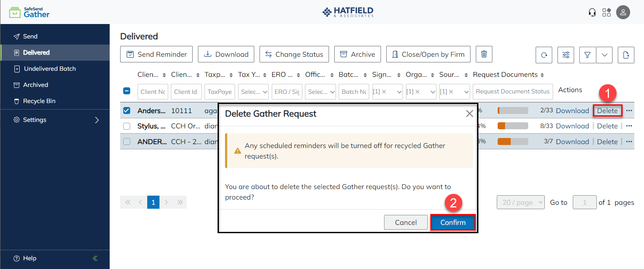
Task: Open the headset support icon
Action: pos(592,12)
